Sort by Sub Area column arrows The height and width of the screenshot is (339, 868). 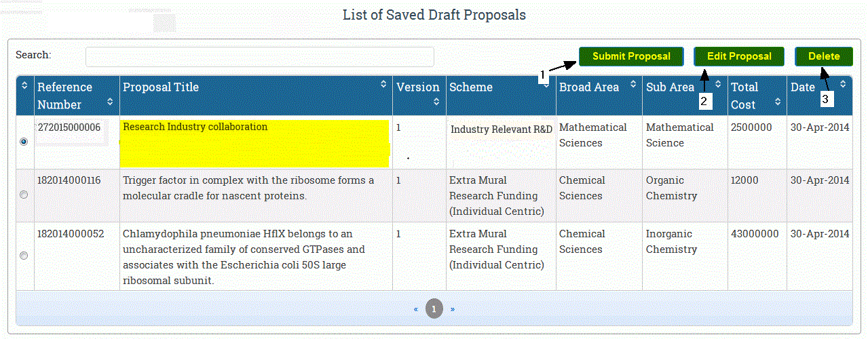click(718, 85)
